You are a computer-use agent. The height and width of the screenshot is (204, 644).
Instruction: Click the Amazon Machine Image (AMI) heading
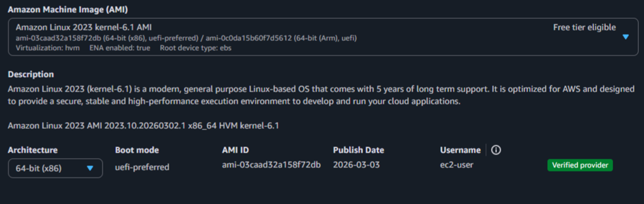[67, 9]
